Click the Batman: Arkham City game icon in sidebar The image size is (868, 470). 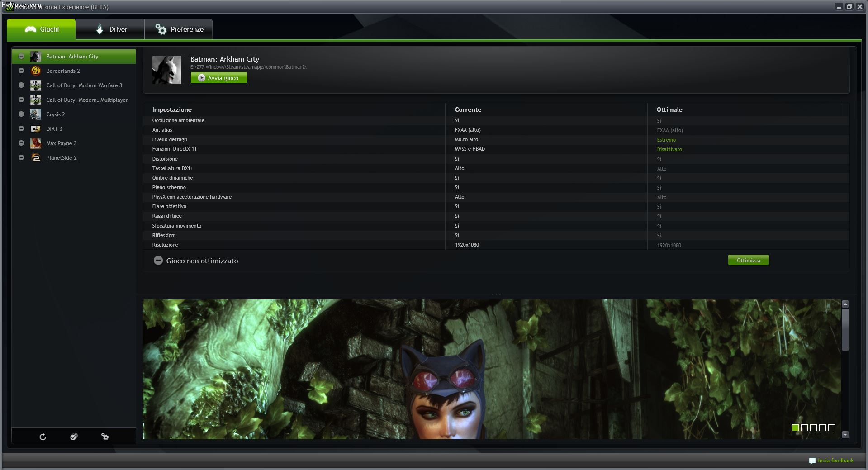pyautogui.click(x=36, y=57)
